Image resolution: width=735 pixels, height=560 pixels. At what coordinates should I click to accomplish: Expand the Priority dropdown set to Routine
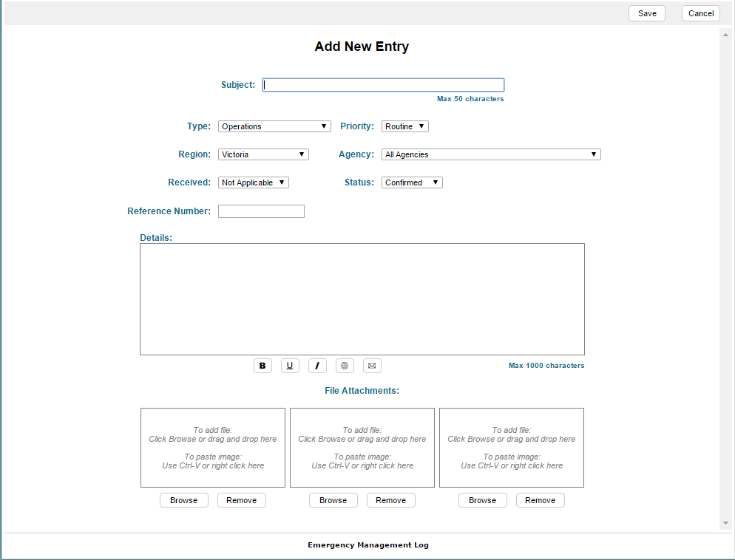[404, 126]
